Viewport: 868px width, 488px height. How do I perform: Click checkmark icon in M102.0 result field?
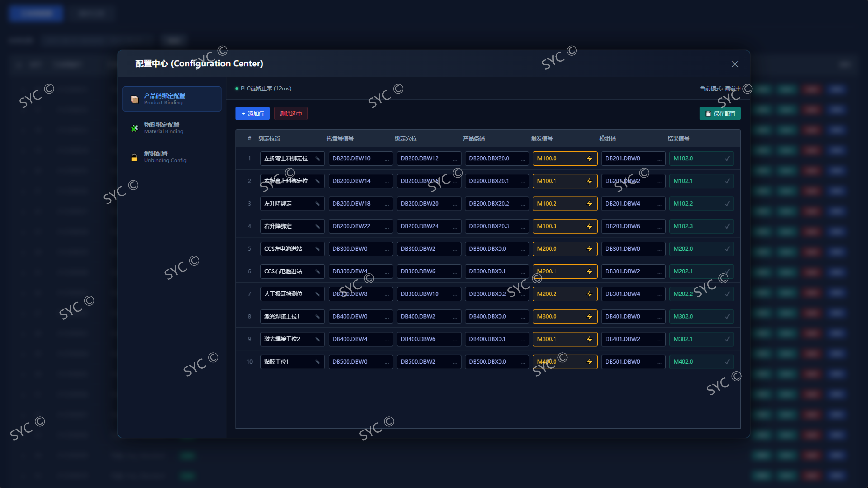coord(727,159)
